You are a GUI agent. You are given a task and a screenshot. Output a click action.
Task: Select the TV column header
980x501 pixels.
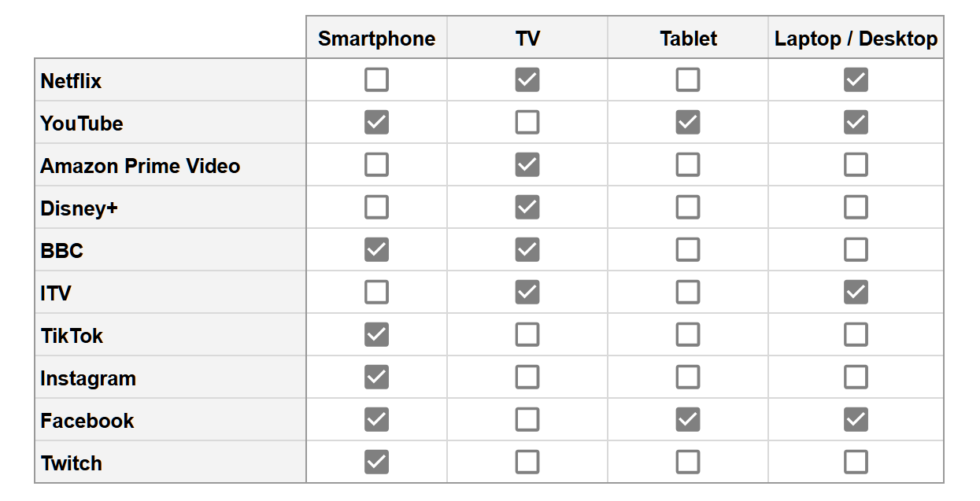click(527, 39)
